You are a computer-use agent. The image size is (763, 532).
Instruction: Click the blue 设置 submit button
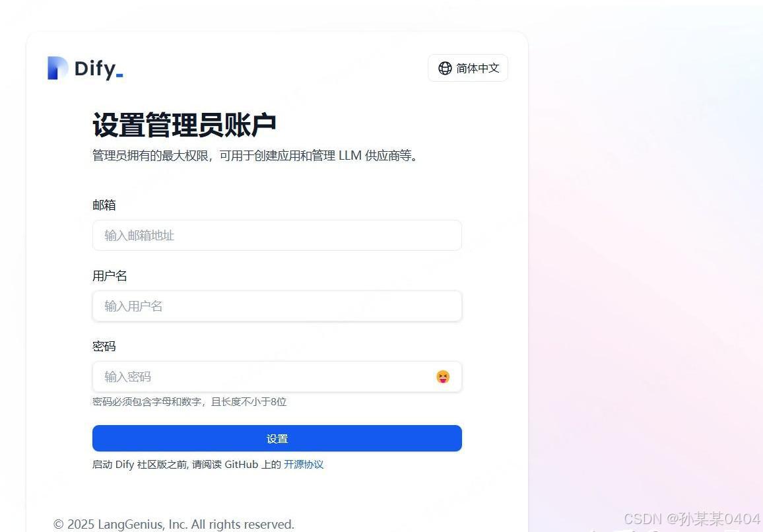click(277, 438)
